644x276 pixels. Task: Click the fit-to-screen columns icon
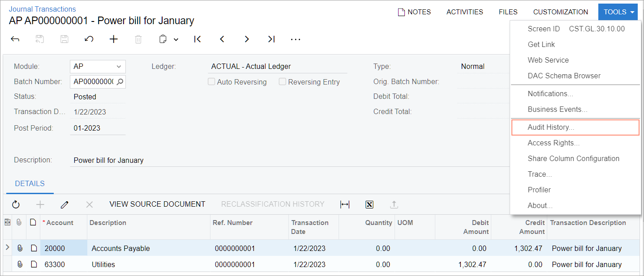click(344, 204)
